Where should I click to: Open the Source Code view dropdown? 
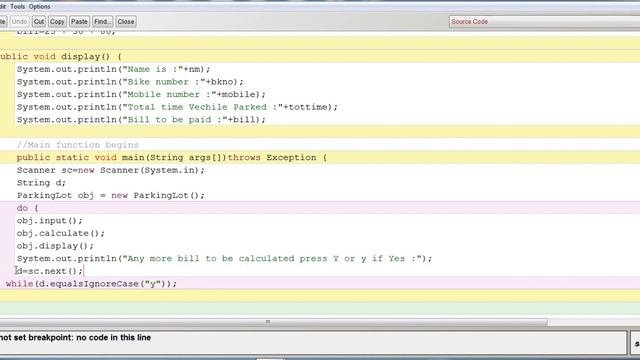[x=544, y=22]
